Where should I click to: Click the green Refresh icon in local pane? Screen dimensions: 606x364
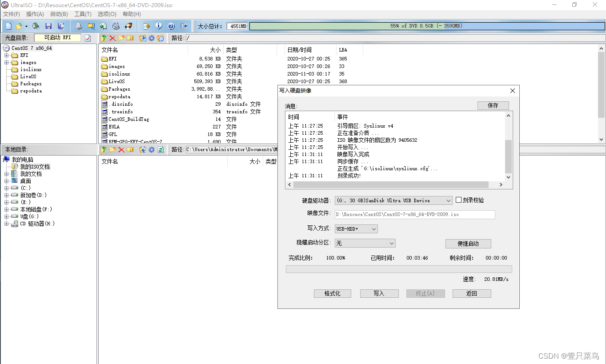pos(161,150)
